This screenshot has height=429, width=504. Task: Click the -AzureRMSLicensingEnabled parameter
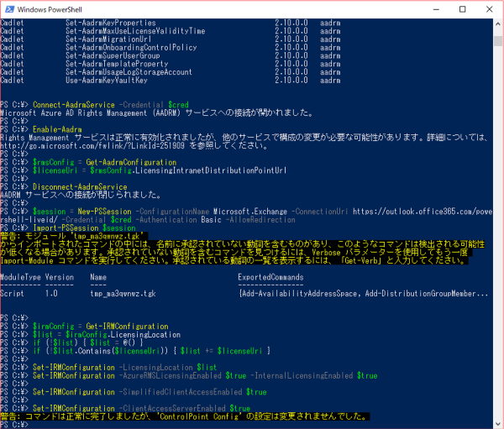(x=172, y=375)
